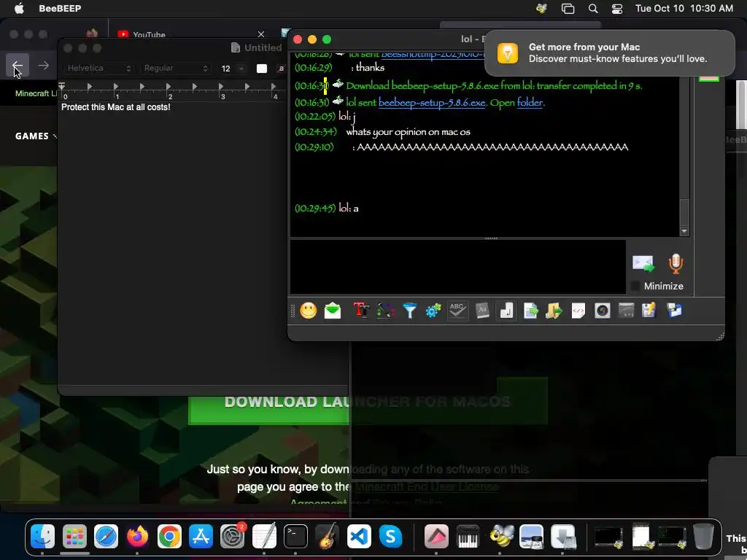Enable the Minimize checkbox
Screen dimensions: 747x560
tap(635, 286)
